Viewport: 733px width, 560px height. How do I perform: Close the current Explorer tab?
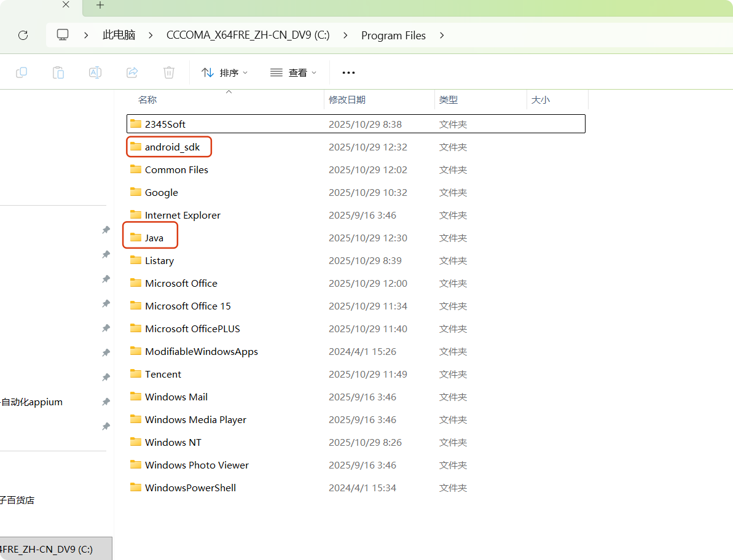coord(66,5)
